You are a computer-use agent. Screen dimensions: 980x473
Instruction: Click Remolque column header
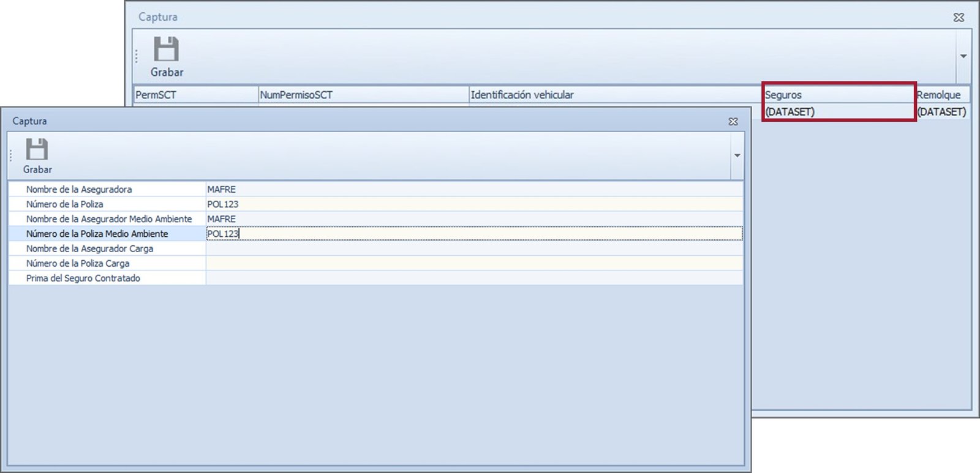click(942, 95)
